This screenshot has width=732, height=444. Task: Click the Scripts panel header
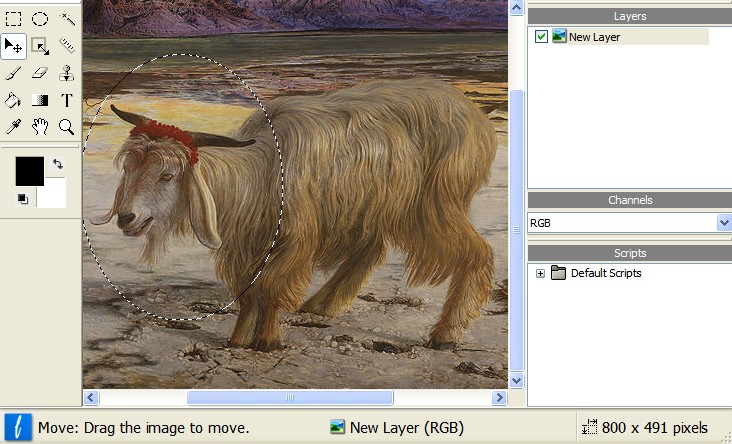630,254
